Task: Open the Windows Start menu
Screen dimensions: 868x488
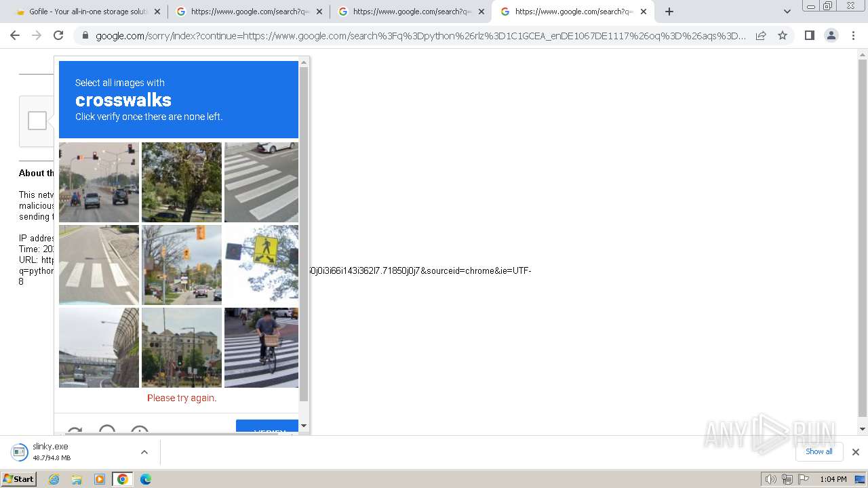Action: coord(18,479)
